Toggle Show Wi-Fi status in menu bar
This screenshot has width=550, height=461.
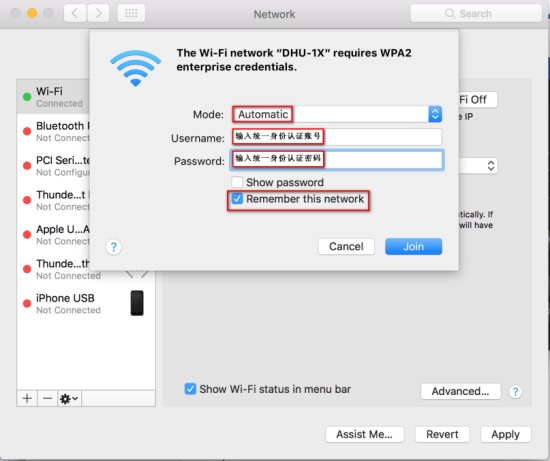190,389
